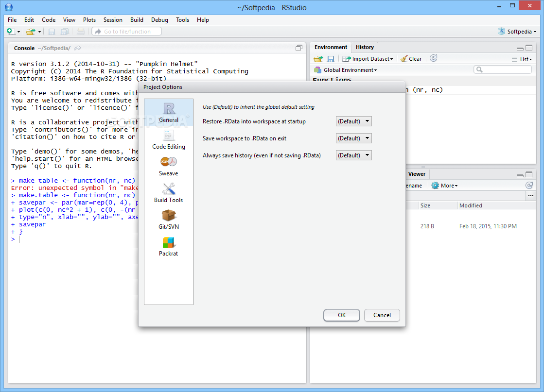Click the Save icon in main toolbar
Screen dimensions: 544x392
coord(52,32)
